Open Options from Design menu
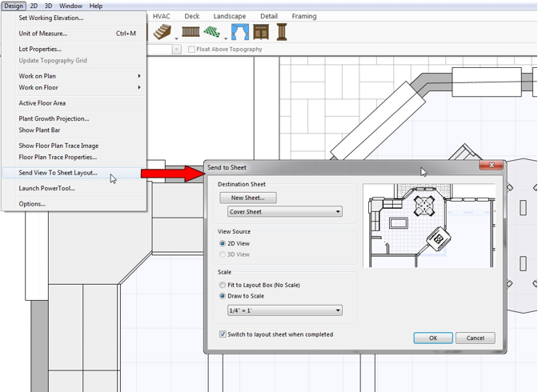Image resolution: width=538 pixels, height=392 pixels. point(74,204)
